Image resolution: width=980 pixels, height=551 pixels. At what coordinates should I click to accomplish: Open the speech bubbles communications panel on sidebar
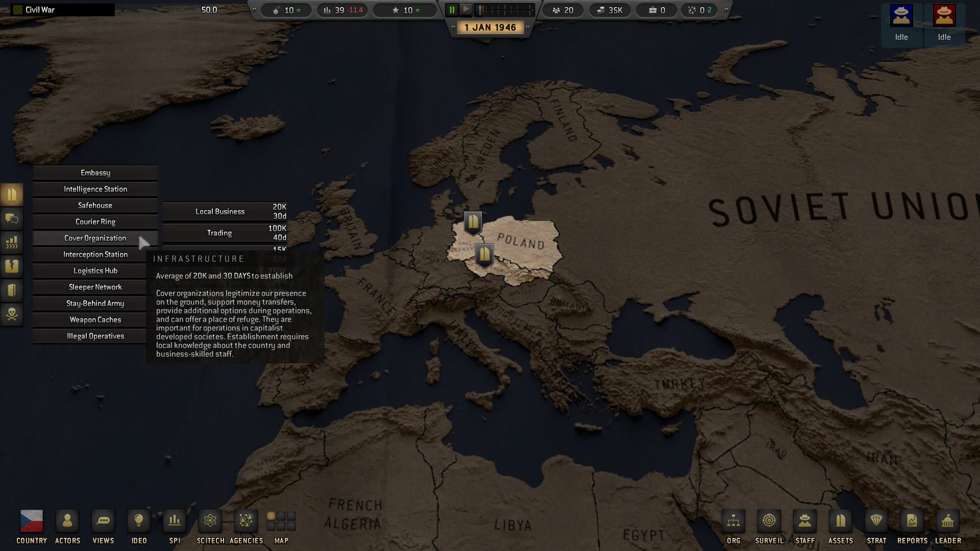coord(12,218)
